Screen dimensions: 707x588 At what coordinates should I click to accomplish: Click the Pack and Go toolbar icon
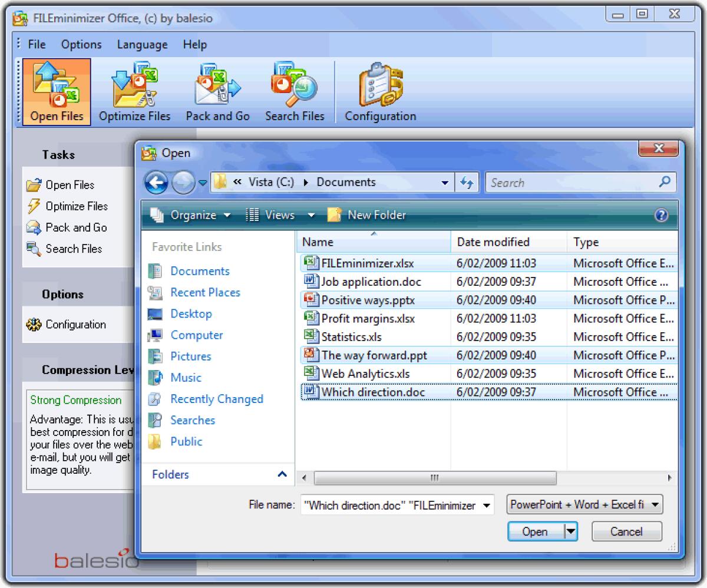(217, 91)
